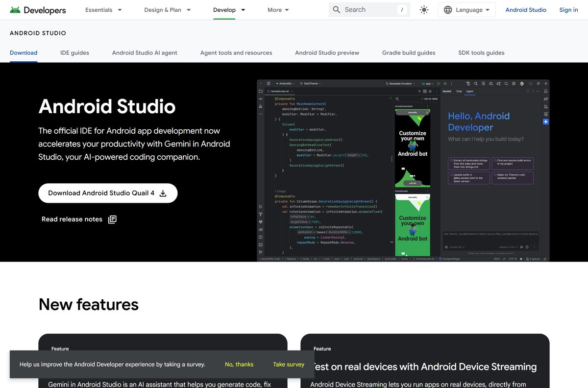Click the download arrow icon on the Quail 4 button

coord(163,193)
